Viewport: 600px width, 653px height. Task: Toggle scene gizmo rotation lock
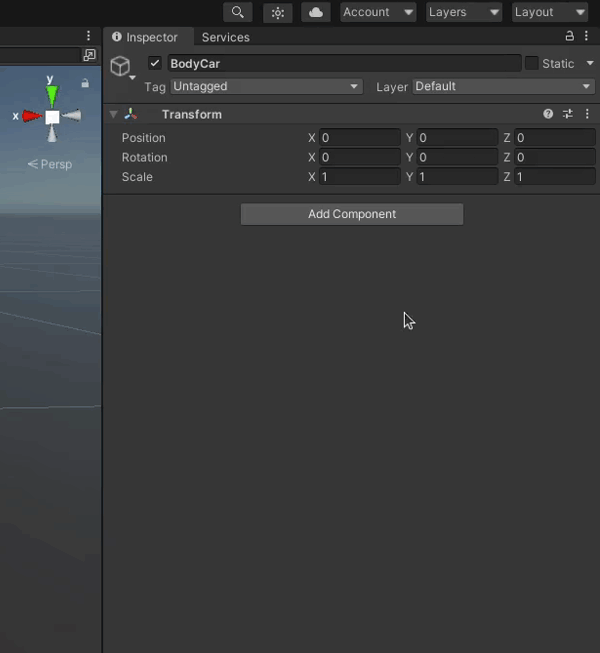click(x=85, y=84)
